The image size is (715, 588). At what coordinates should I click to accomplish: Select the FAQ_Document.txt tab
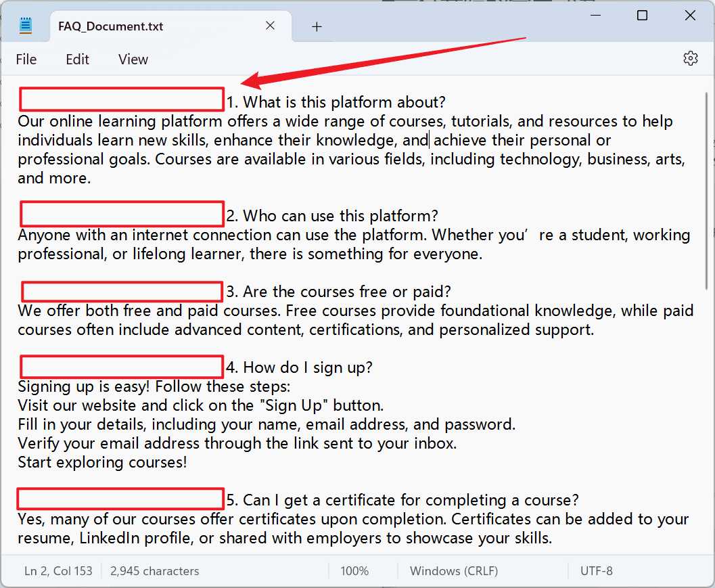click(x=110, y=26)
